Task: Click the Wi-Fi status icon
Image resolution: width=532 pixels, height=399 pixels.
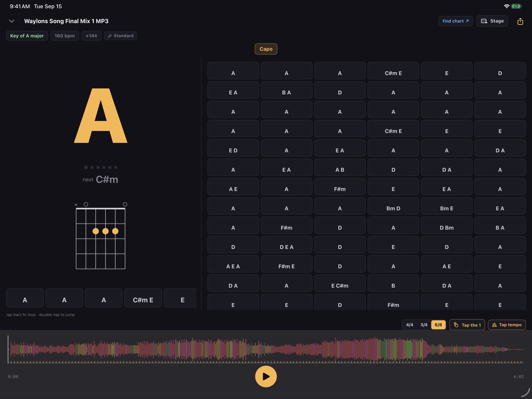Action: [x=506, y=6]
